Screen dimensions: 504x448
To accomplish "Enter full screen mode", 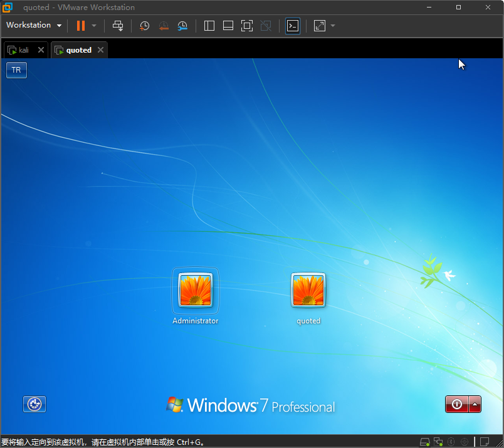I will pyautogui.click(x=247, y=26).
